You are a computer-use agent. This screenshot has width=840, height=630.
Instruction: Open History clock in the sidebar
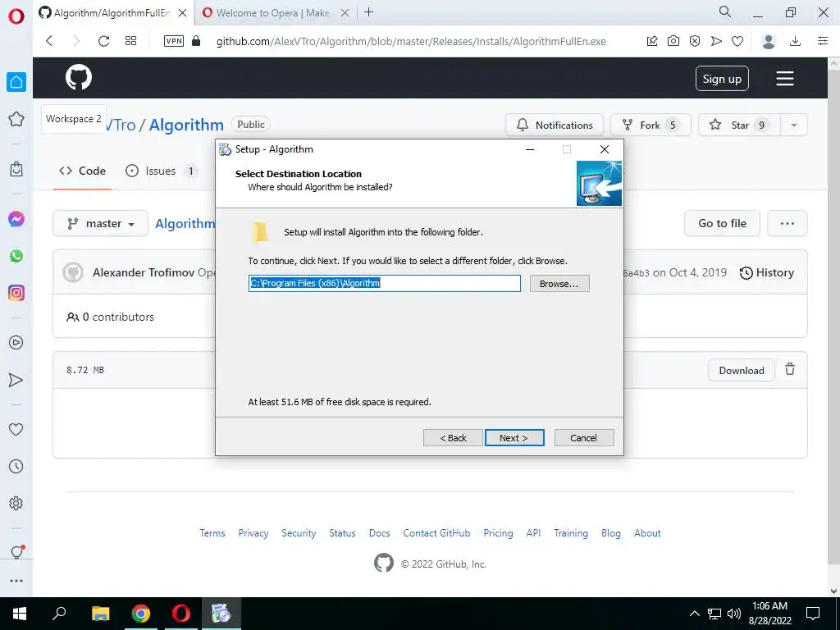point(16,466)
